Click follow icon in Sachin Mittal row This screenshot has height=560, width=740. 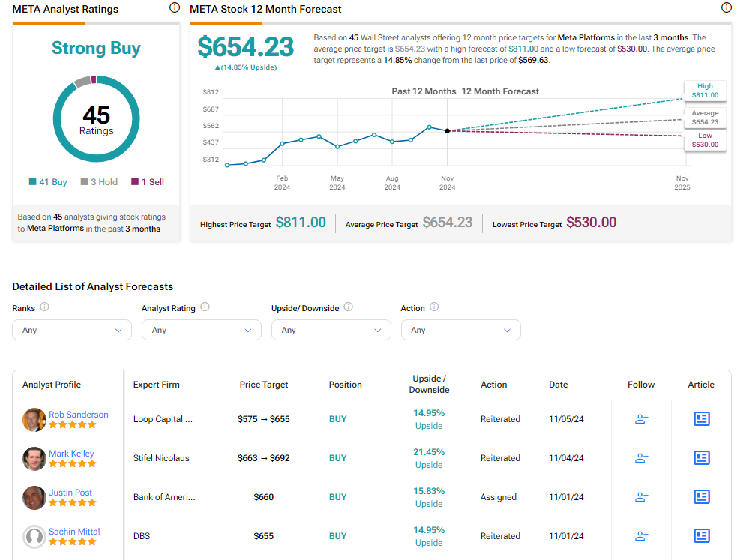(x=641, y=536)
